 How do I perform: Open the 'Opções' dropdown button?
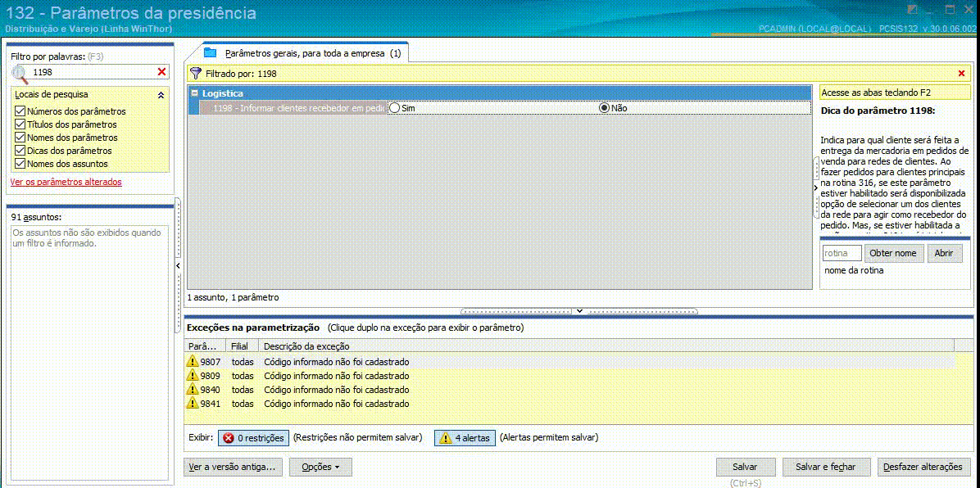point(320,467)
